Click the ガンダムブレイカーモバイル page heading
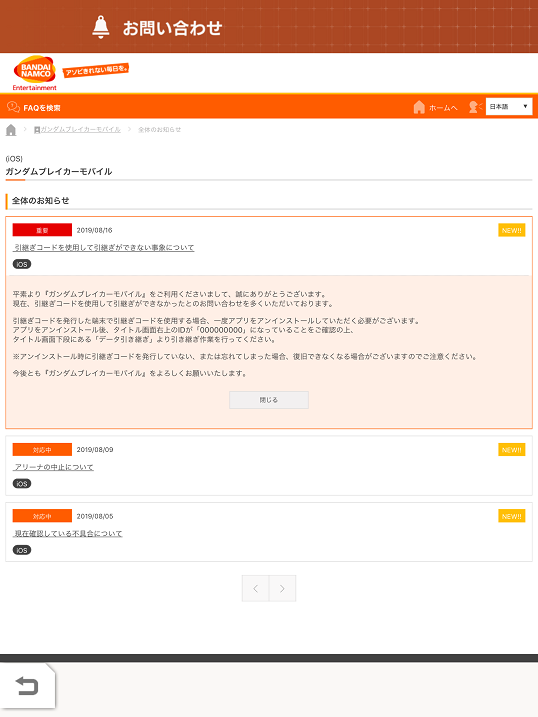Image resolution: width=538 pixels, height=717 pixels. point(59,171)
